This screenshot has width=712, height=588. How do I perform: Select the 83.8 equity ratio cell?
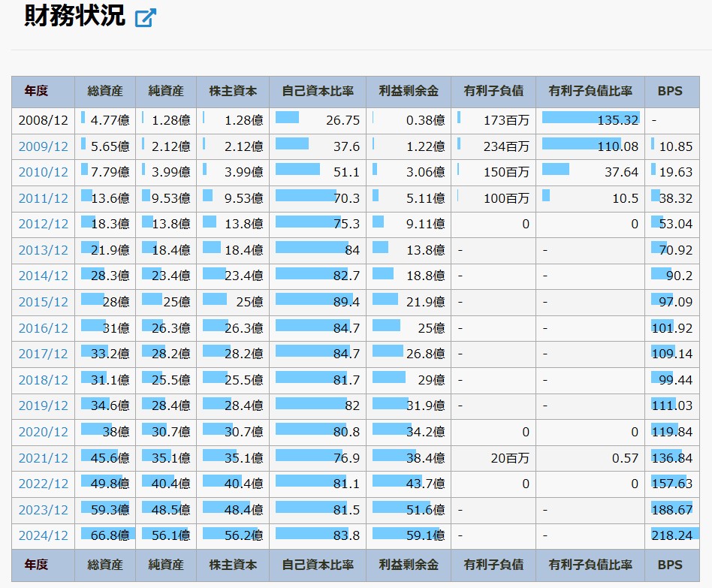pyautogui.click(x=318, y=535)
